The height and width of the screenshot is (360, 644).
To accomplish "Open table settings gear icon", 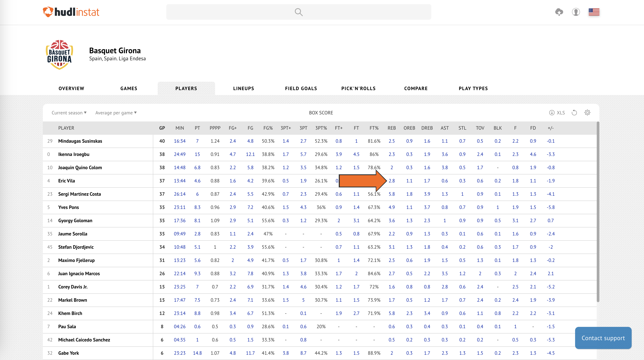I will coord(587,112).
